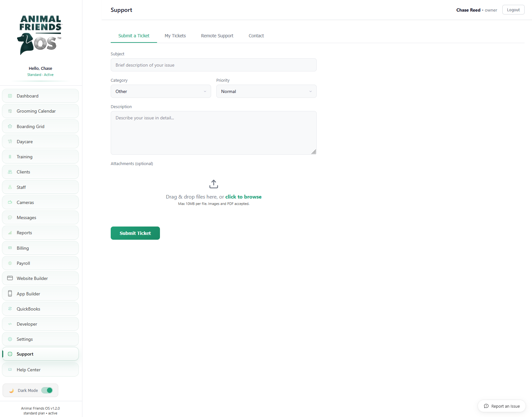Click the QuickBooks sync icon
Image resolution: width=532 pixels, height=417 pixels.
[x=10, y=309]
